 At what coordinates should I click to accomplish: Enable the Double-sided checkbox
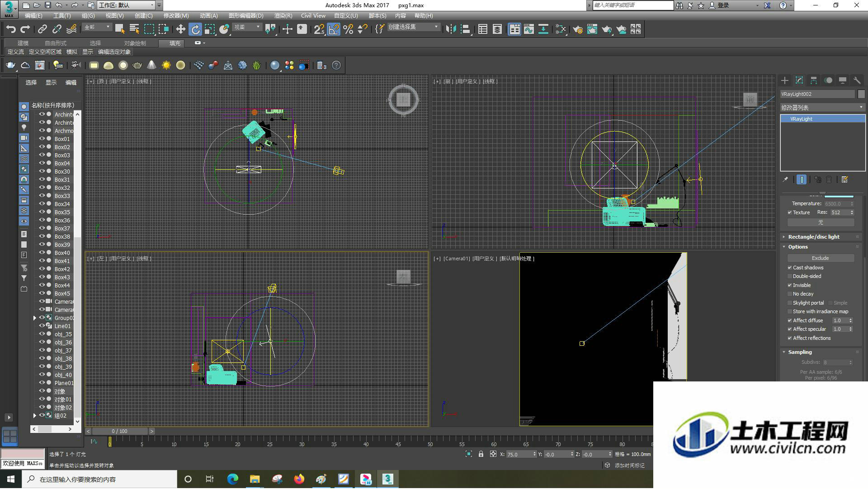tap(790, 276)
